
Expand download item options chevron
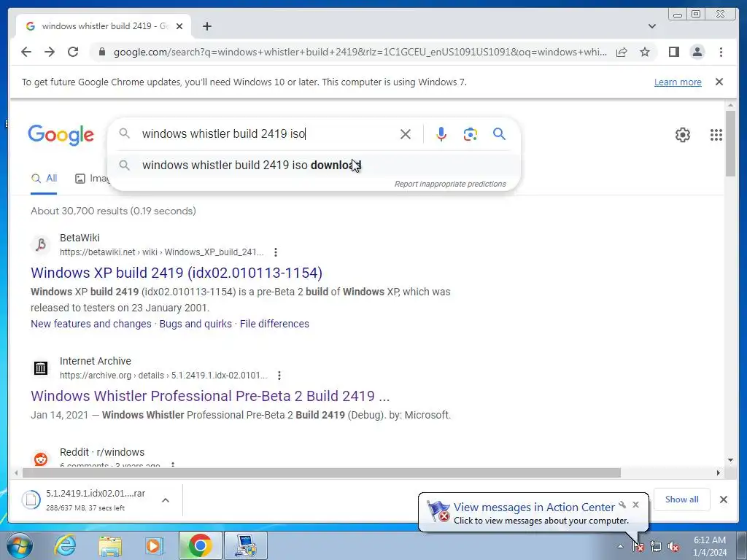(166, 500)
